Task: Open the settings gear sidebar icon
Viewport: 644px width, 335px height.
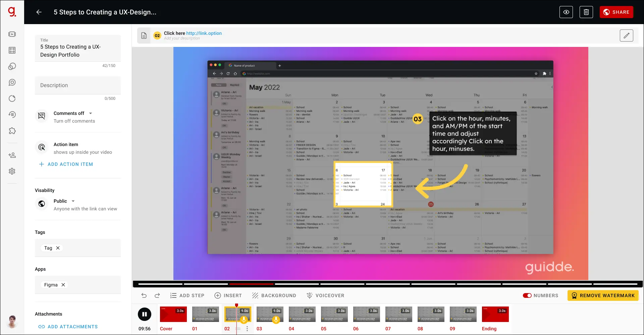Action: pyautogui.click(x=12, y=171)
